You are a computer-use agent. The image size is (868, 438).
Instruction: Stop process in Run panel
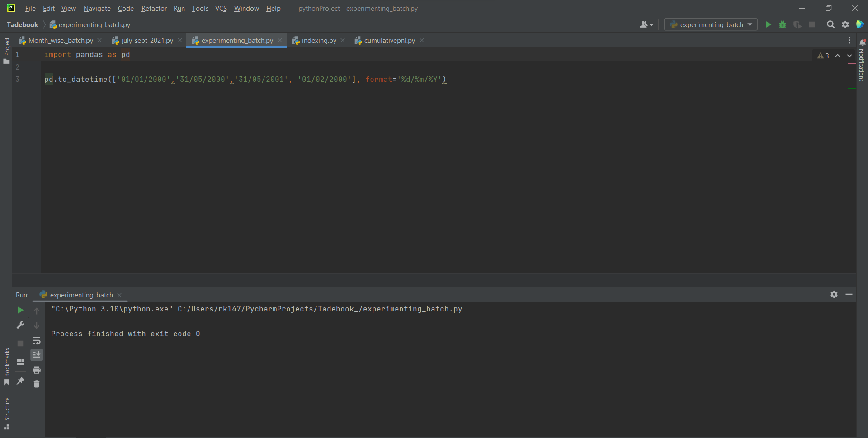click(x=20, y=344)
